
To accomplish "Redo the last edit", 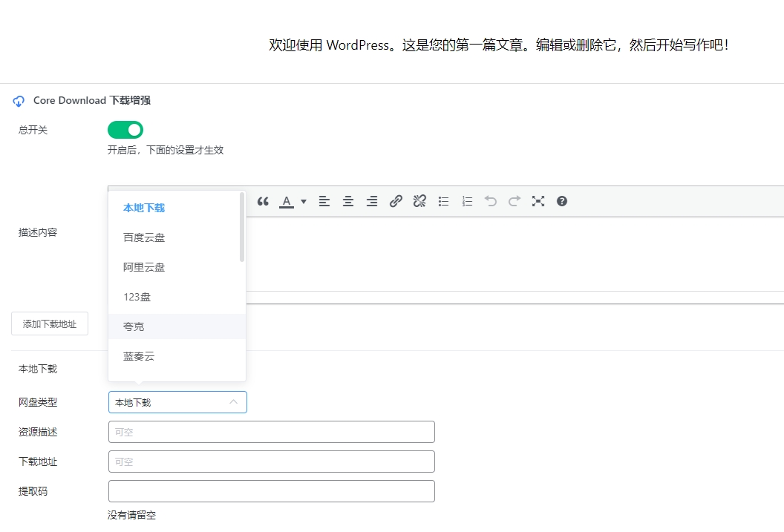I will coord(514,200).
